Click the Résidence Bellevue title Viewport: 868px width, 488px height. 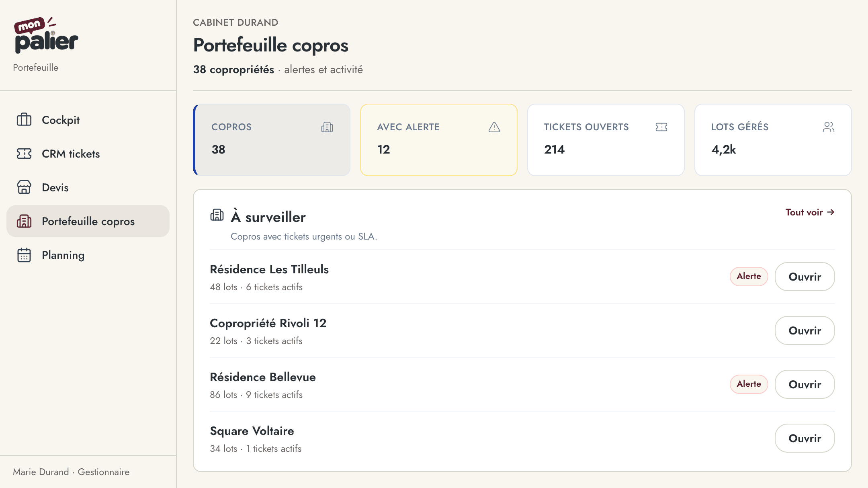263,377
